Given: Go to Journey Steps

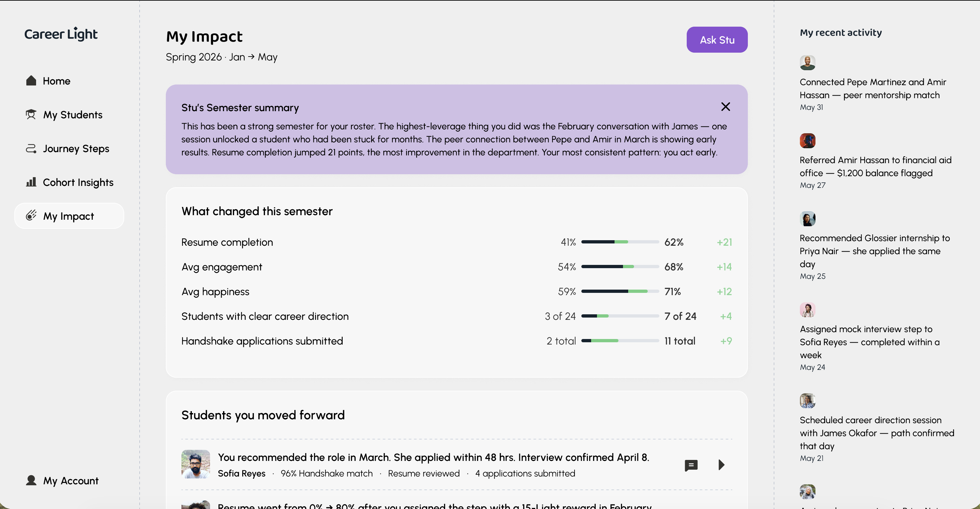Looking at the screenshot, I should pos(69,148).
